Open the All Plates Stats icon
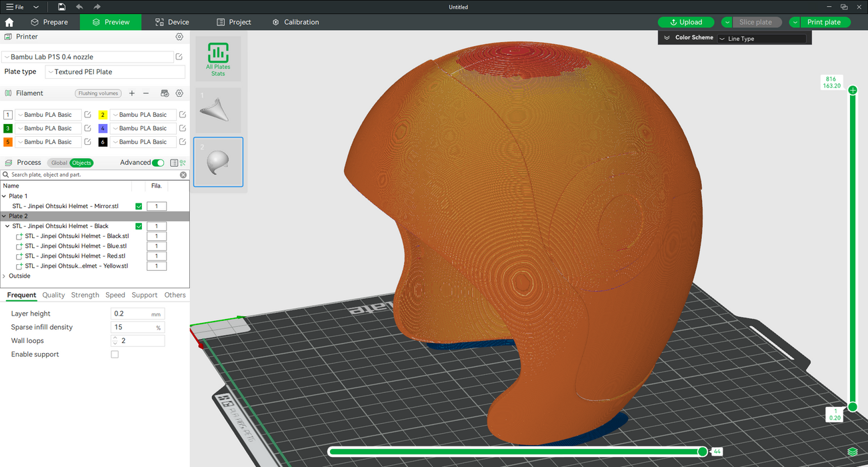 click(218, 59)
